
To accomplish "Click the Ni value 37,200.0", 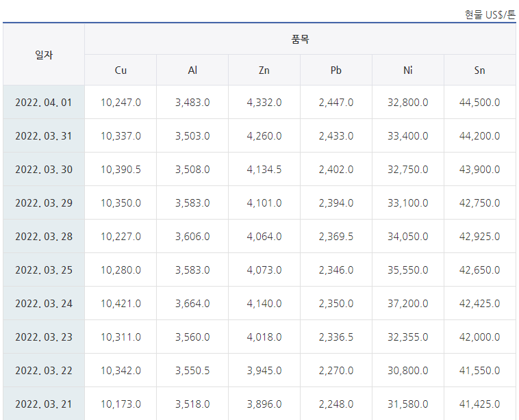I will tap(408, 303).
